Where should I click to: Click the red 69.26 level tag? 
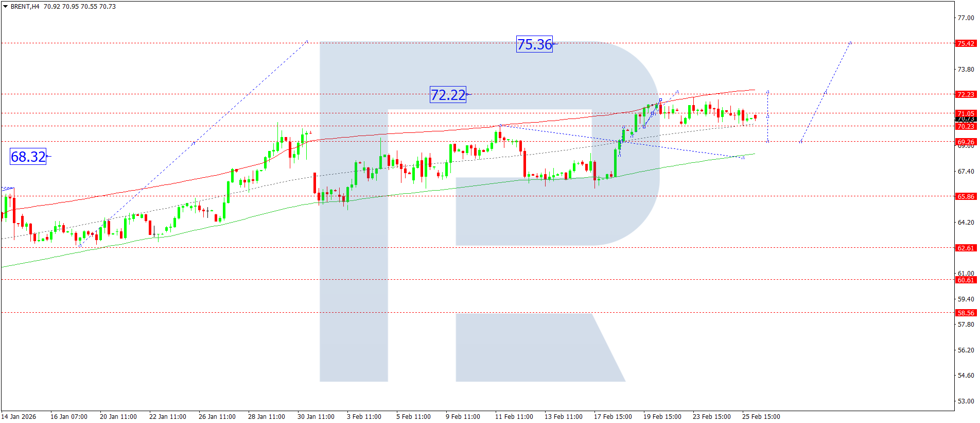(965, 142)
